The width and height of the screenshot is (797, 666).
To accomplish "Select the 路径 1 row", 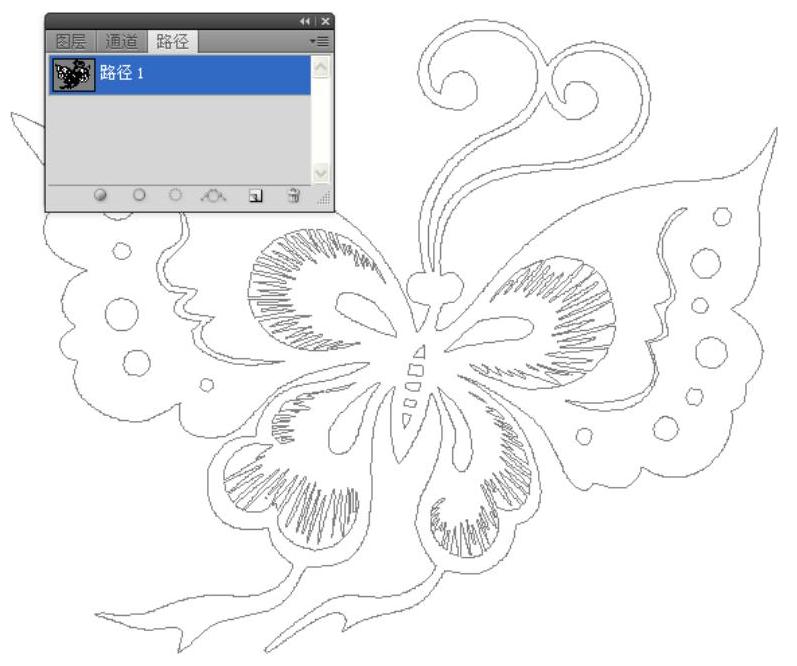I will tap(180, 75).
